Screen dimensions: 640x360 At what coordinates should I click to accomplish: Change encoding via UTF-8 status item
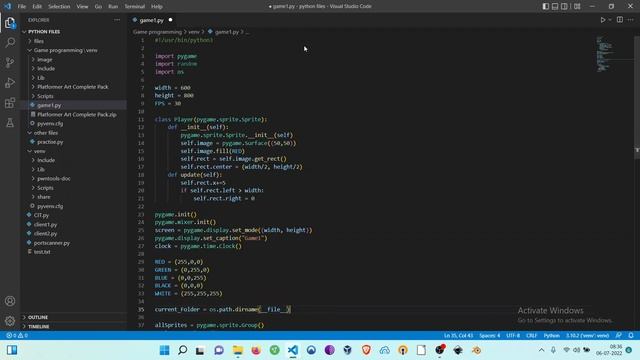point(513,336)
